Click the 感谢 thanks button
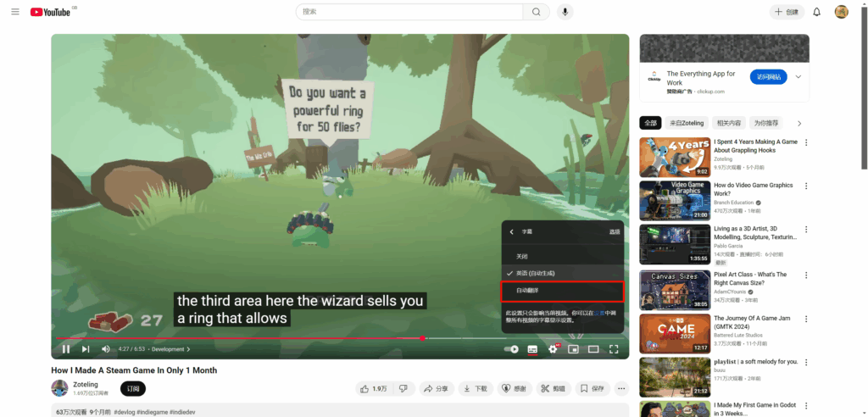Image resolution: width=868 pixels, height=417 pixels. tap(515, 389)
